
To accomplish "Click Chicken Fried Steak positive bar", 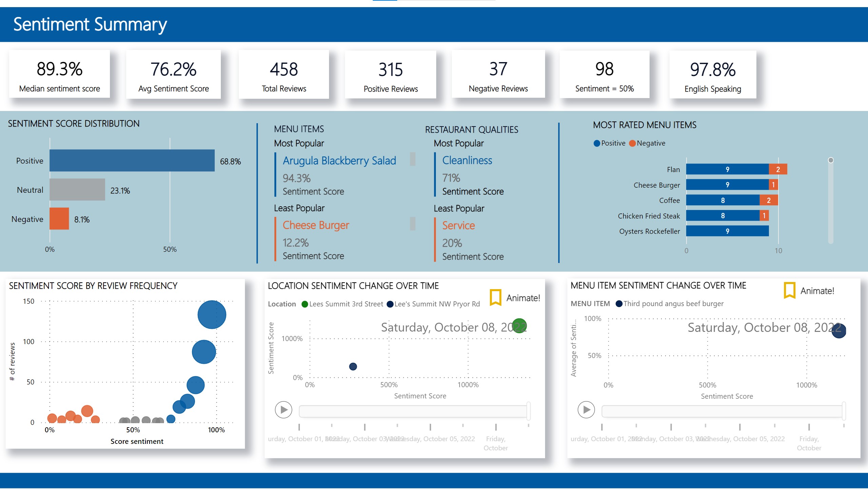I will pyautogui.click(x=723, y=216).
